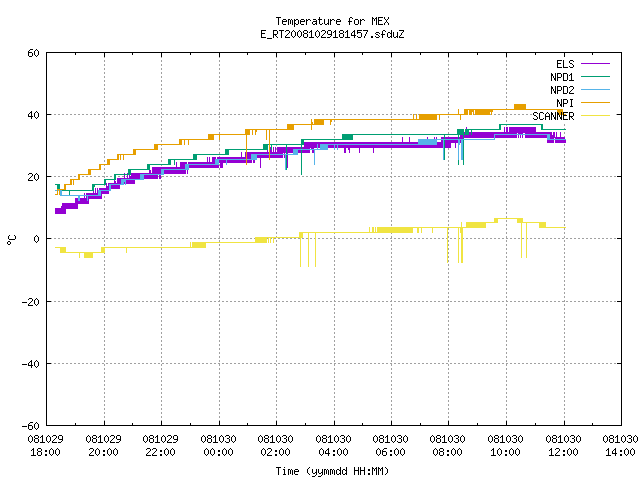Click the NPD2 legend label
This screenshot has width=640, height=480.
coord(562,90)
